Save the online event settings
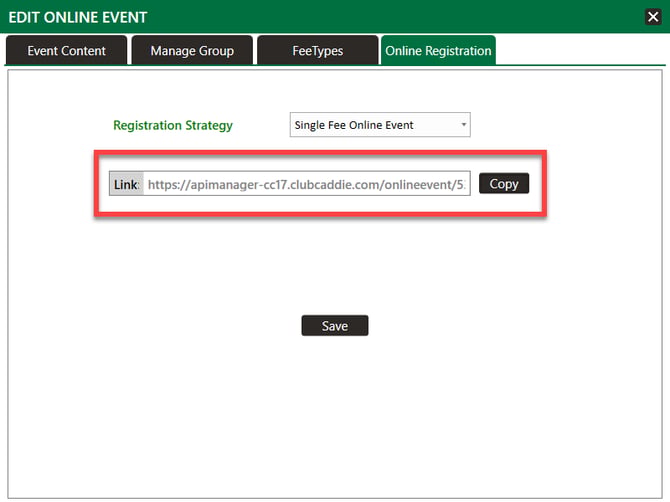 (335, 326)
